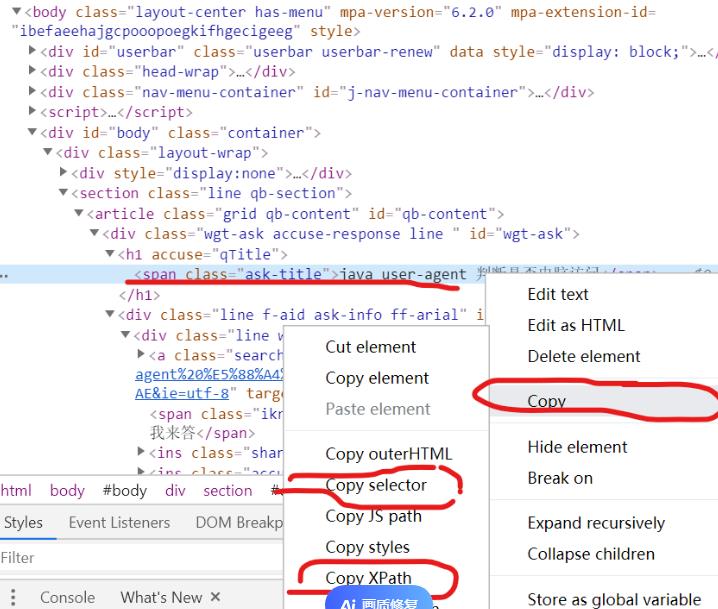
Task: Collapse the wgt-ask div node
Action: tap(94, 233)
